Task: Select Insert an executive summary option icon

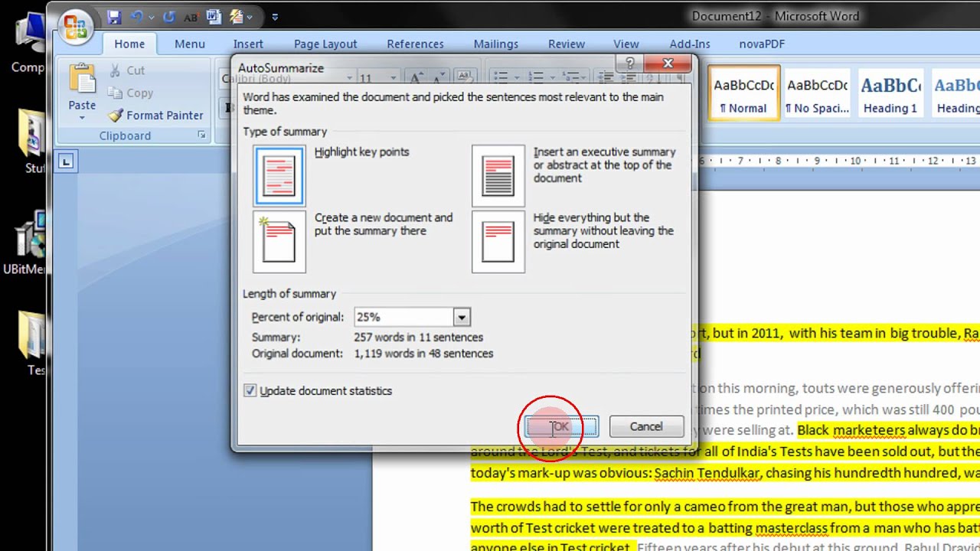Action: [498, 175]
